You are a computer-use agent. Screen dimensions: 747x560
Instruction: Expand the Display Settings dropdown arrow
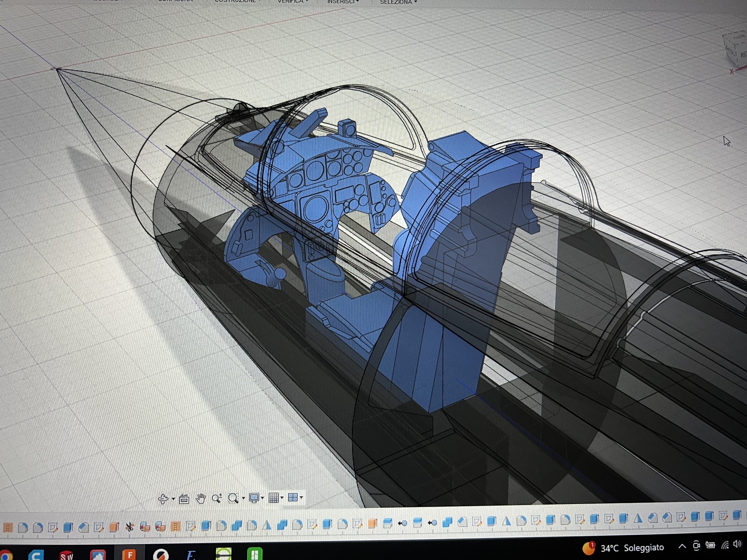(x=262, y=498)
